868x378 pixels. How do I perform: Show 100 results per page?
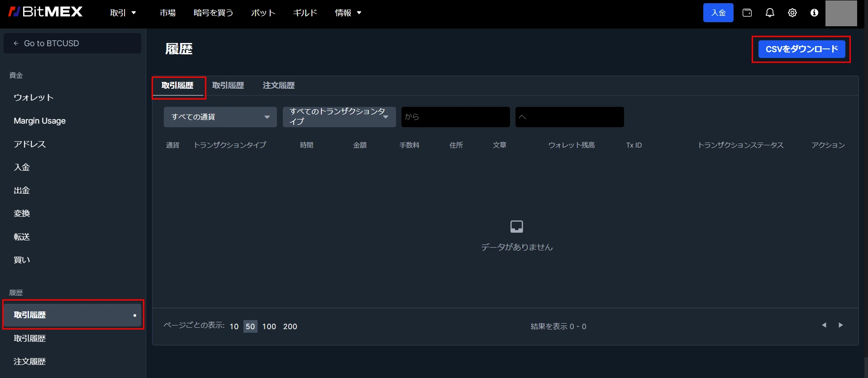[269, 326]
